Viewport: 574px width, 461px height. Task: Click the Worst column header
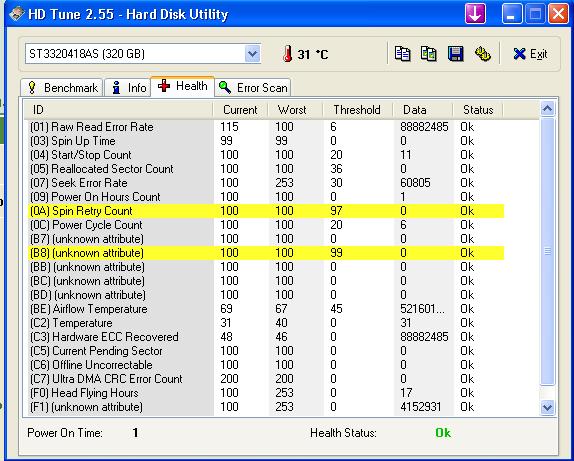(x=295, y=110)
